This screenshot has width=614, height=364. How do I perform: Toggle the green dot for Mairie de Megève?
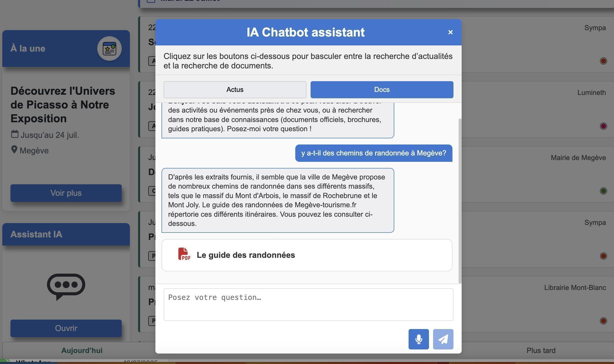tap(603, 191)
